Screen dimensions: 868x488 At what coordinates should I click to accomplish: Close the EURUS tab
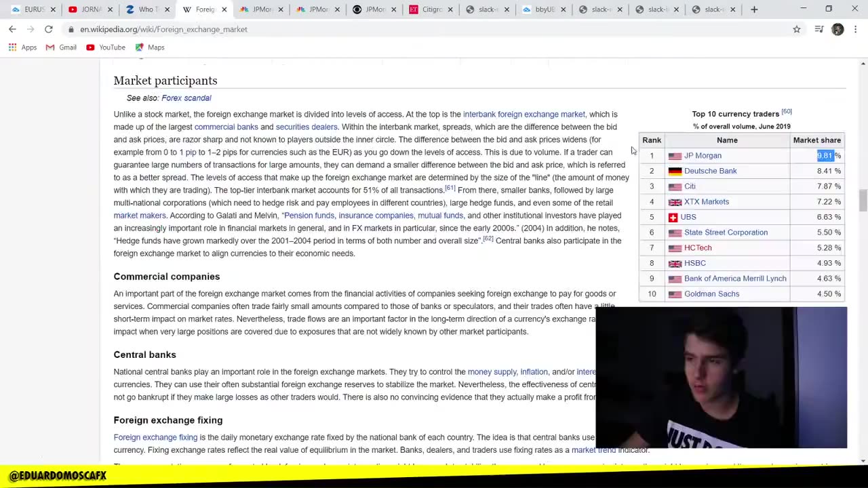click(x=54, y=9)
